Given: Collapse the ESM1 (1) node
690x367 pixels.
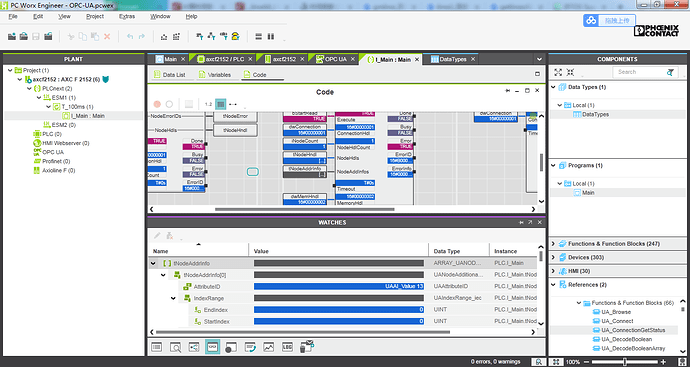Looking at the screenshot, I should pos(39,98).
